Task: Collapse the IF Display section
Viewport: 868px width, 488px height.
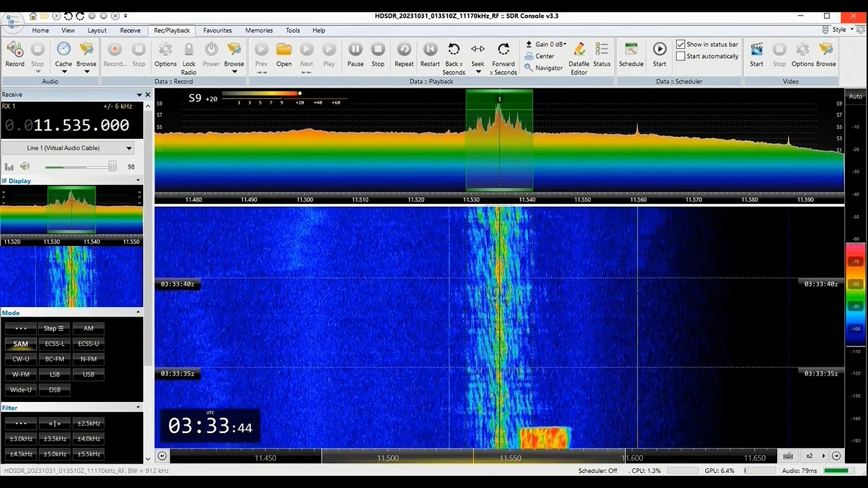Action: coord(138,181)
